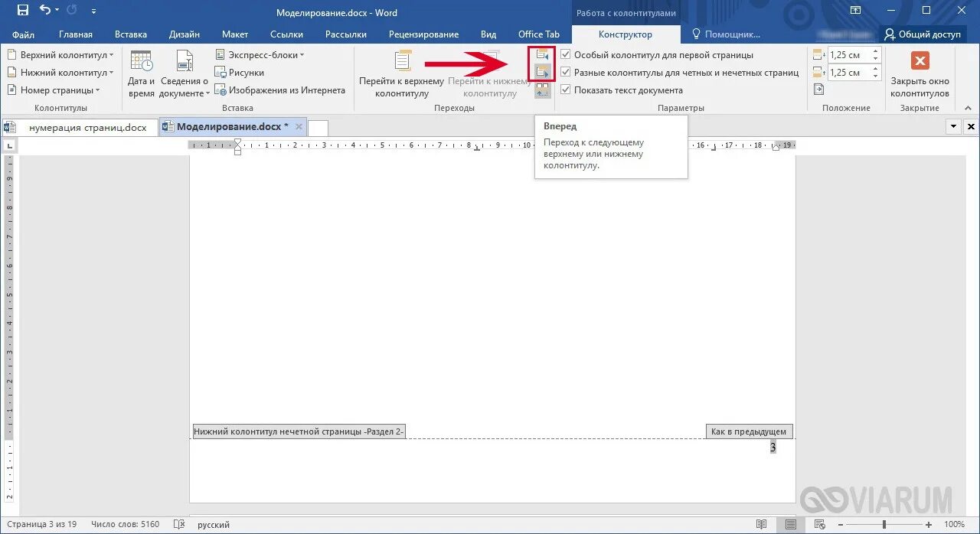This screenshot has height=534, width=980.
Task: Click Перейти к верхнему колонтитулу
Action: [402, 74]
